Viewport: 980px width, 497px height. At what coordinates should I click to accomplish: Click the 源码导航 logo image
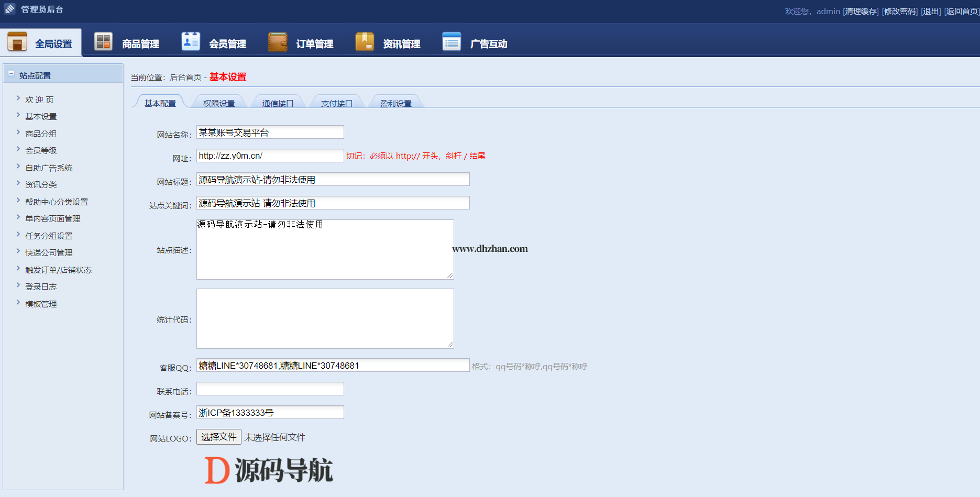coord(269,470)
